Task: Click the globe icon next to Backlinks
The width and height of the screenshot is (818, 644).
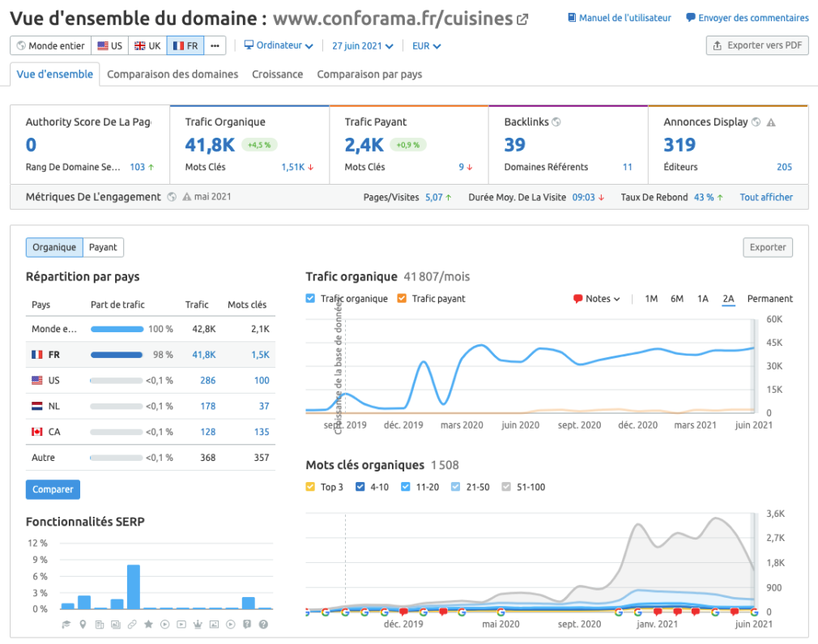Action: pyautogui.click(x=556, y=122)
